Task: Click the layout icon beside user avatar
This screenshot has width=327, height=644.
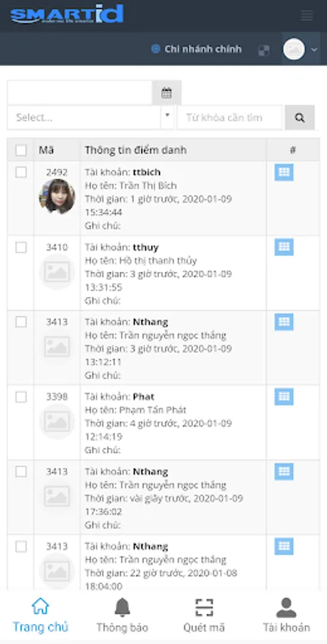Action: click(x=264, y=50)
